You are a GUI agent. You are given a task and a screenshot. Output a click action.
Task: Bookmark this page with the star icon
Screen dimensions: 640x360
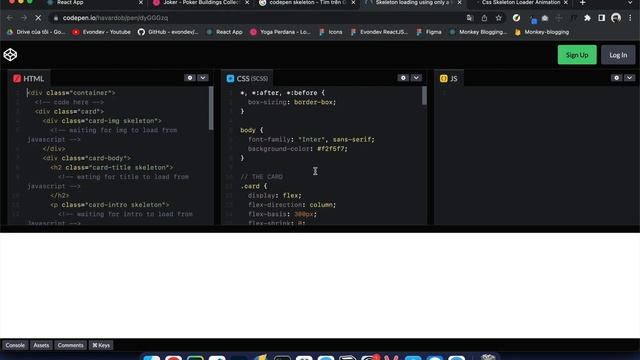(498, 18)
